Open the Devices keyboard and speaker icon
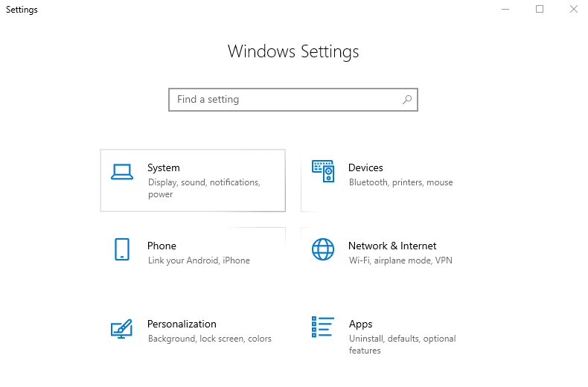The image size is (588, 387). click(323, 171)
